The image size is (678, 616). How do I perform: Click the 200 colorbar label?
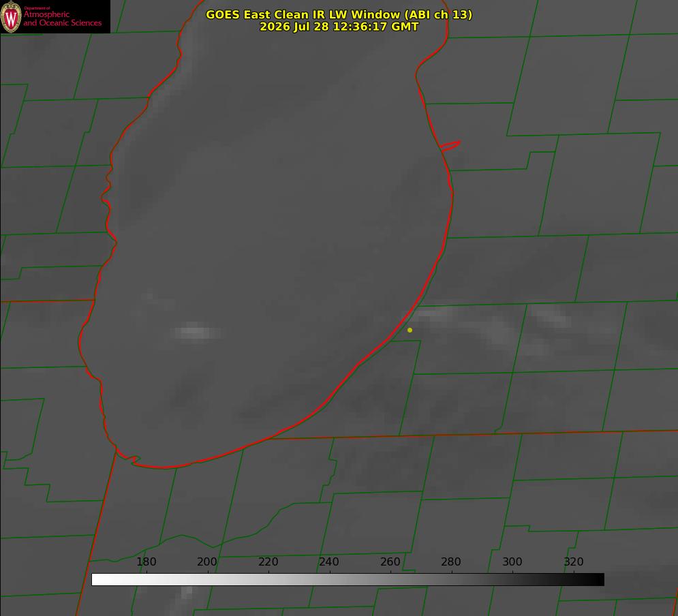[206, 561]
